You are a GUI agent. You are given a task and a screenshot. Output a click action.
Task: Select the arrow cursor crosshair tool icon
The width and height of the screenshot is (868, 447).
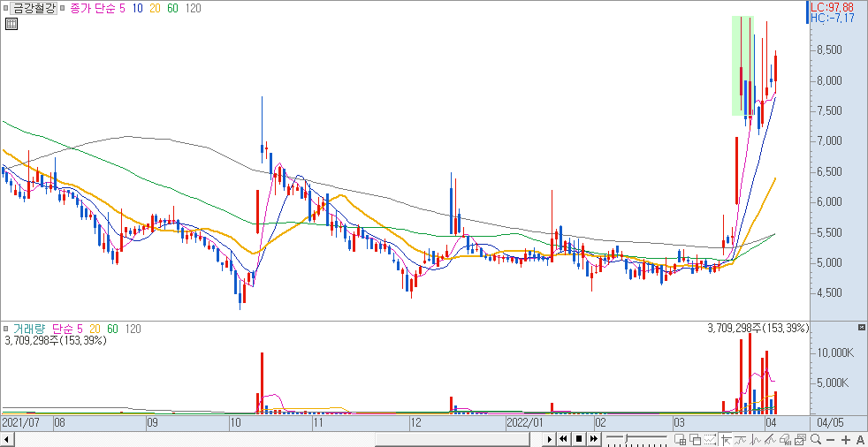726,439
